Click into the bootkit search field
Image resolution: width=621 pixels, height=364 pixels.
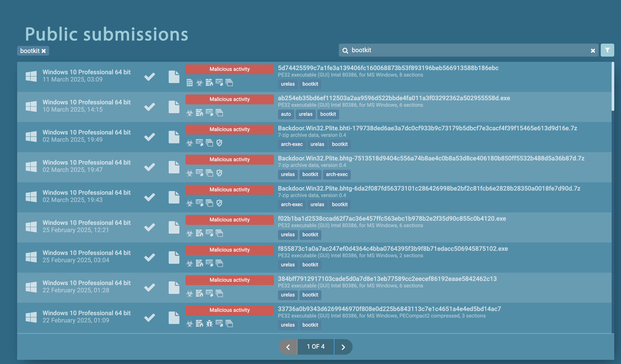[x=468, y=50]
